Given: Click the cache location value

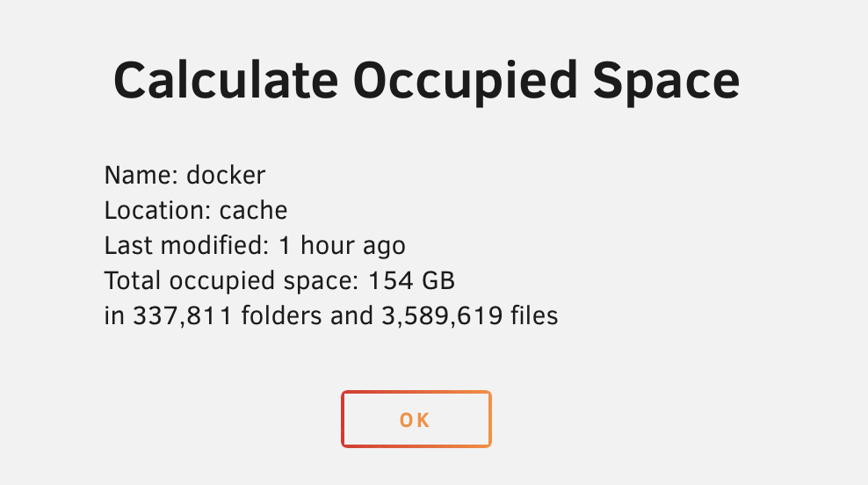Looking at the screenshot, I should coord(254,210).
